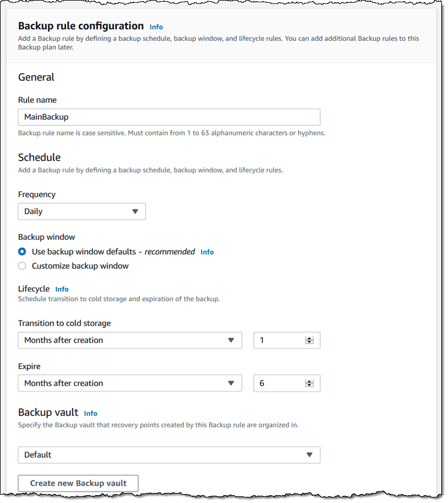Open the Frequency dropdown set to Daily

[x=81, y=212]
